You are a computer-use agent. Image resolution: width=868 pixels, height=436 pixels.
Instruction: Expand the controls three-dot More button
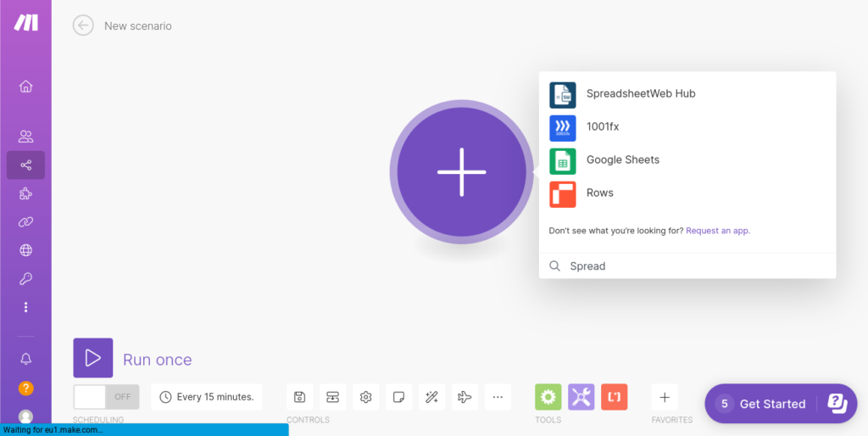498,397
